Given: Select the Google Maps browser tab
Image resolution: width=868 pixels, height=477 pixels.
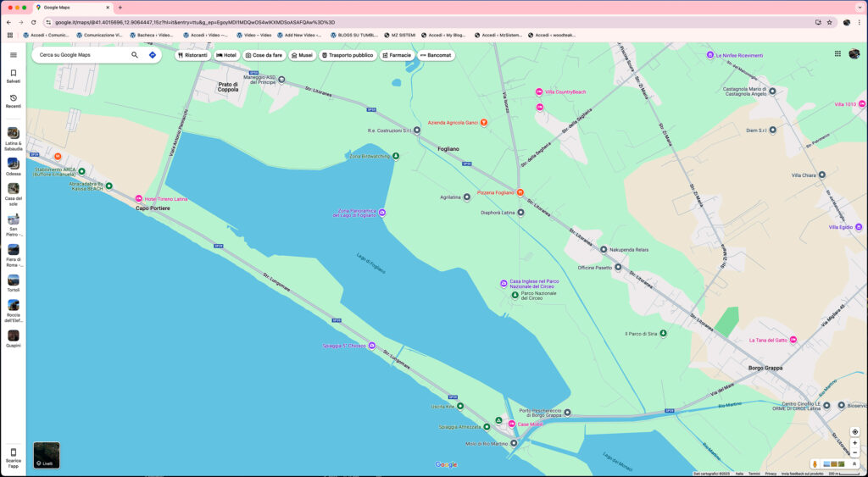Looking at the screenshot, I should 72,7.
